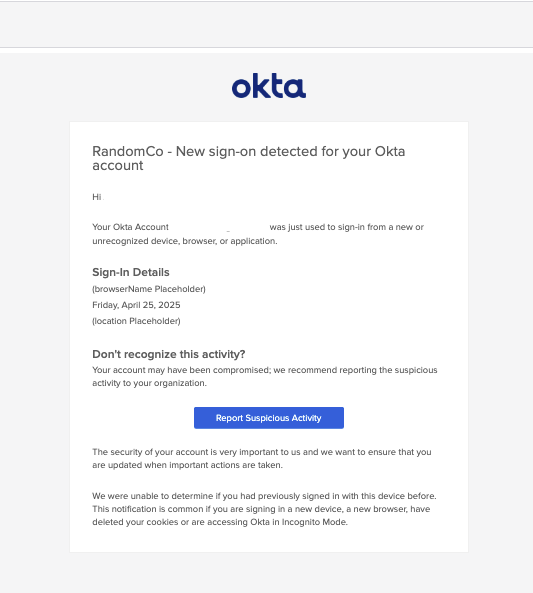Click the date Friday, April 25, 2025
This screenshot has height=593, width=533.
[x=136, y=305]
